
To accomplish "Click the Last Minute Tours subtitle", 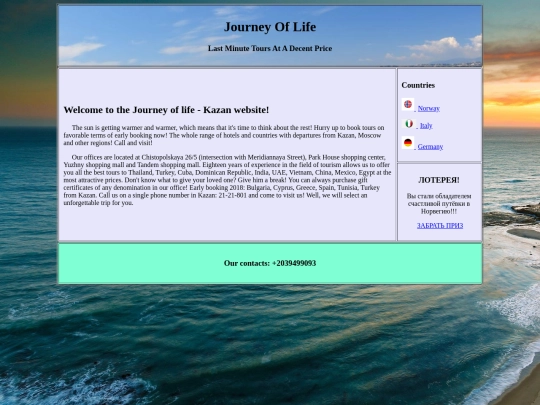I will coord(270,48).
